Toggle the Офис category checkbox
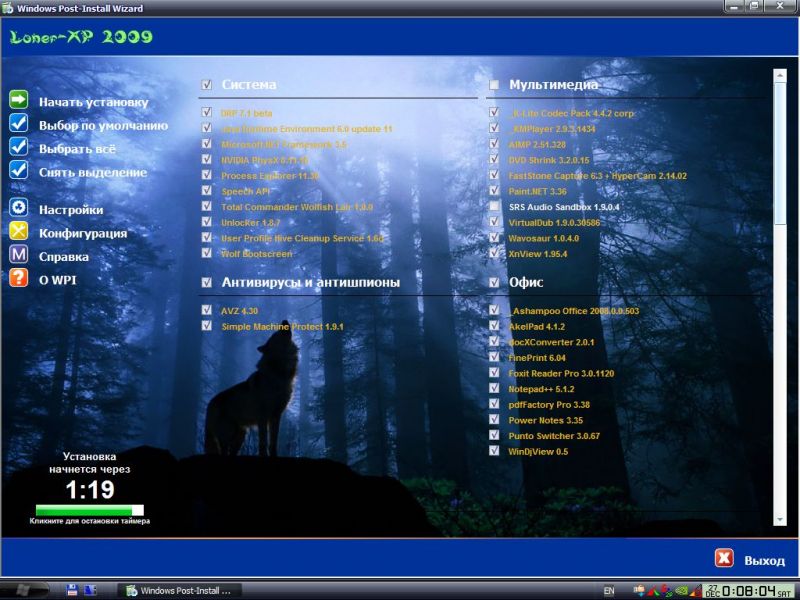This screenshot has width=800, height=600. (494, 283)
